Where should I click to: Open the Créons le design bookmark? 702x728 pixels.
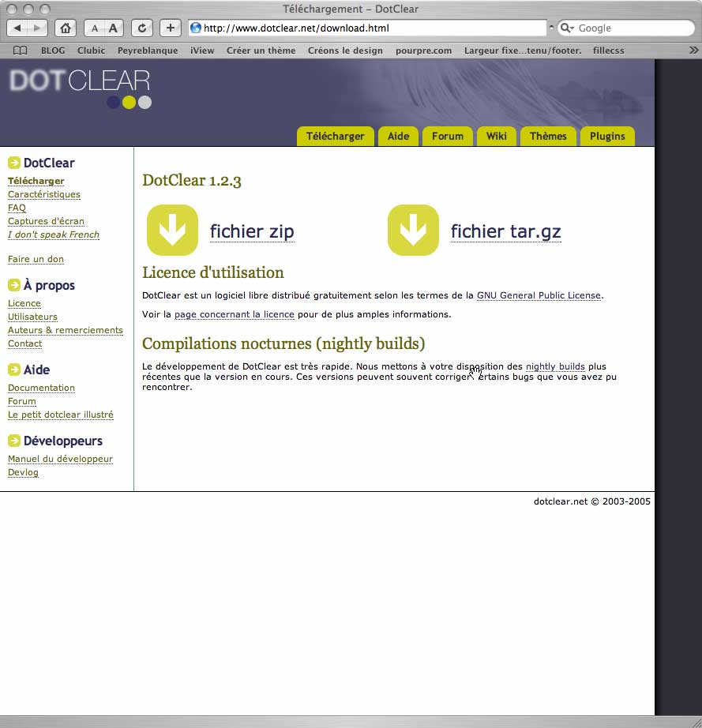pos(345,51)
